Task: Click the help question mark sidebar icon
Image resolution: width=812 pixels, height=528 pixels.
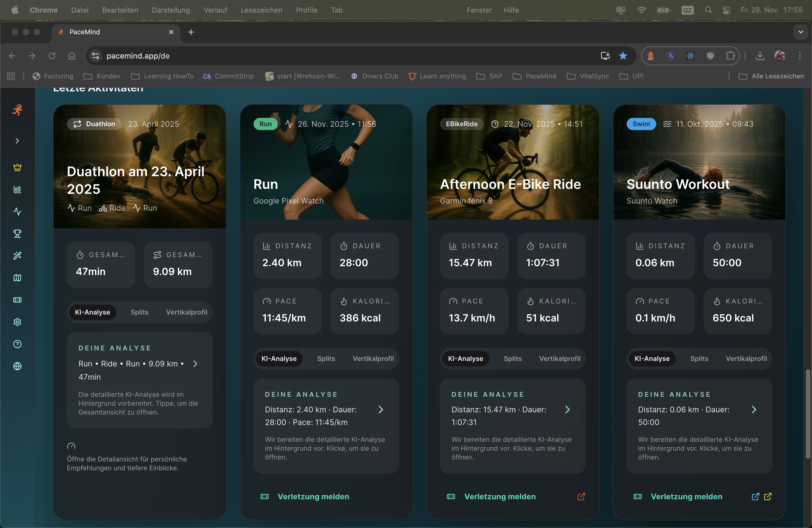Action: tap(17, 344)
